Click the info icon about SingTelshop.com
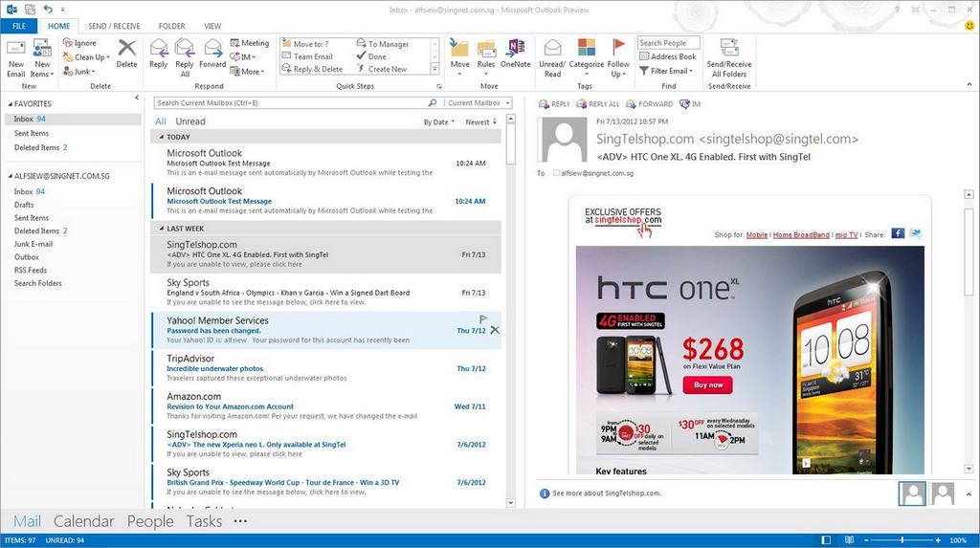The width and height of the screenshot is (980, 548). (x=544, y=493)
